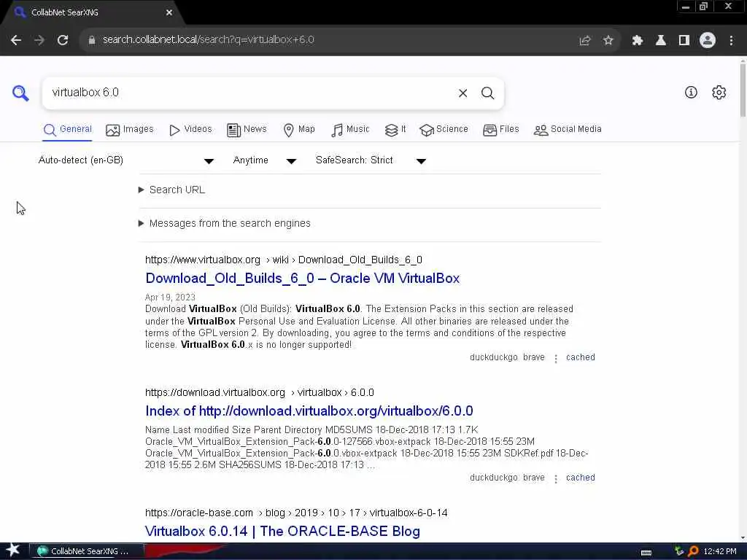Open the About info icon
747x560 pixels.
pos(691,93)
